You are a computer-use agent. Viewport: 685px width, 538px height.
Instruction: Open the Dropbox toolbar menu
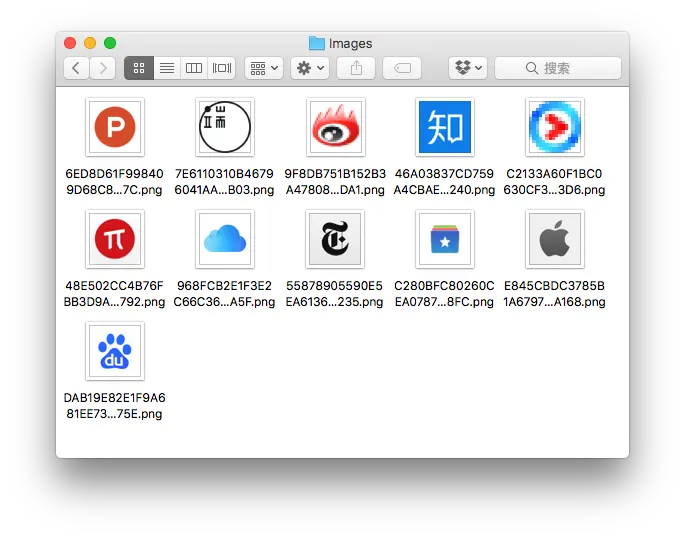[x=468, y=68]
